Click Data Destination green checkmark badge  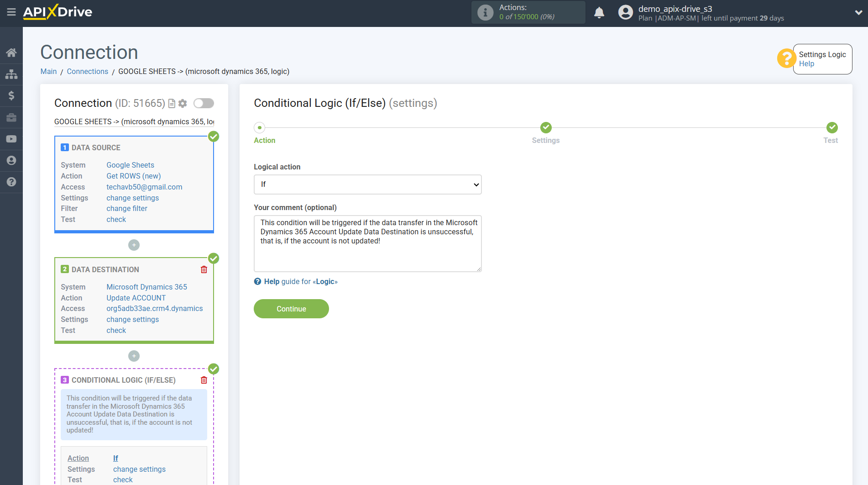click(x=214, y=258)
